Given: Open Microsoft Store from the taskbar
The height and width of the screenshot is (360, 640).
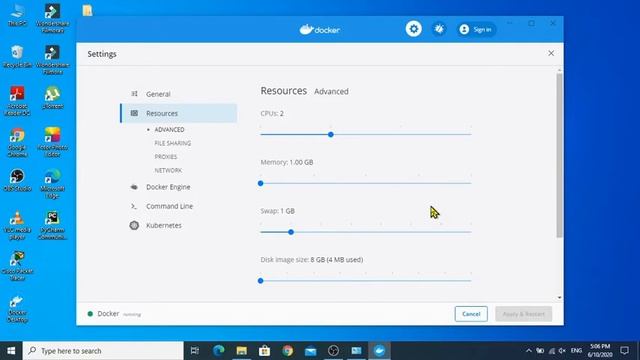Looking at the screenshot, I should [x=264, y=351].
